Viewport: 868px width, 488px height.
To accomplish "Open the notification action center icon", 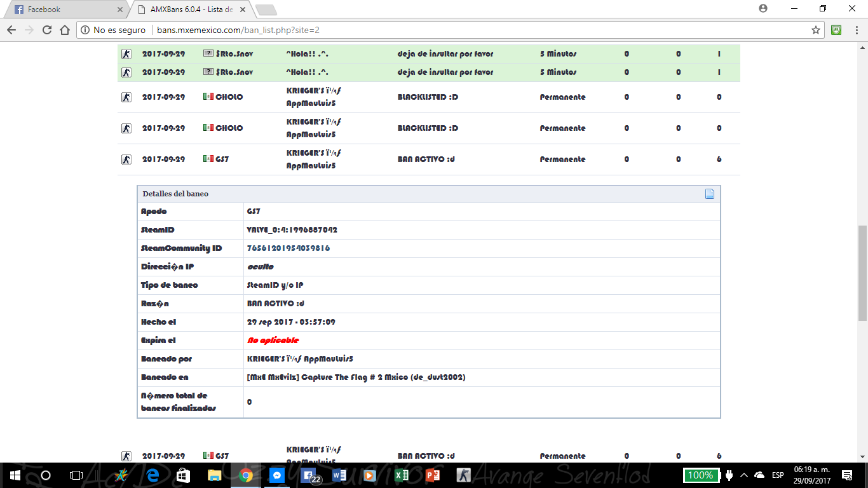I will click(847, 475).
